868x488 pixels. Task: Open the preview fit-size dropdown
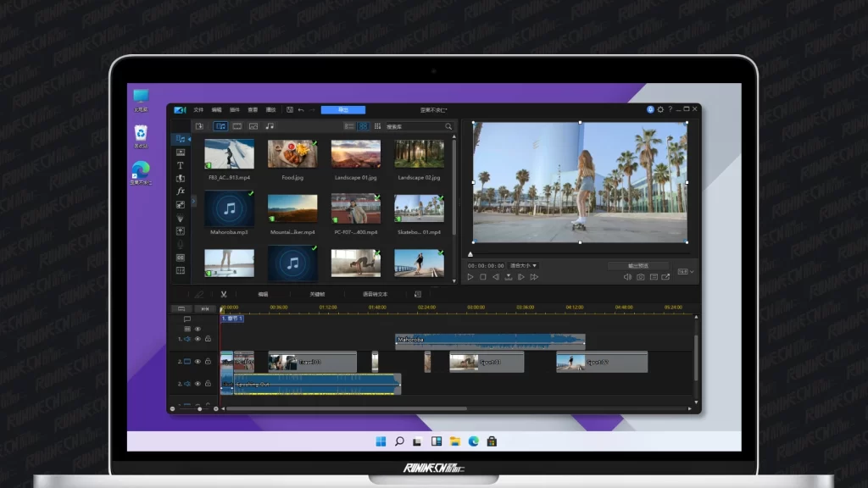click(x=522, y=265)
